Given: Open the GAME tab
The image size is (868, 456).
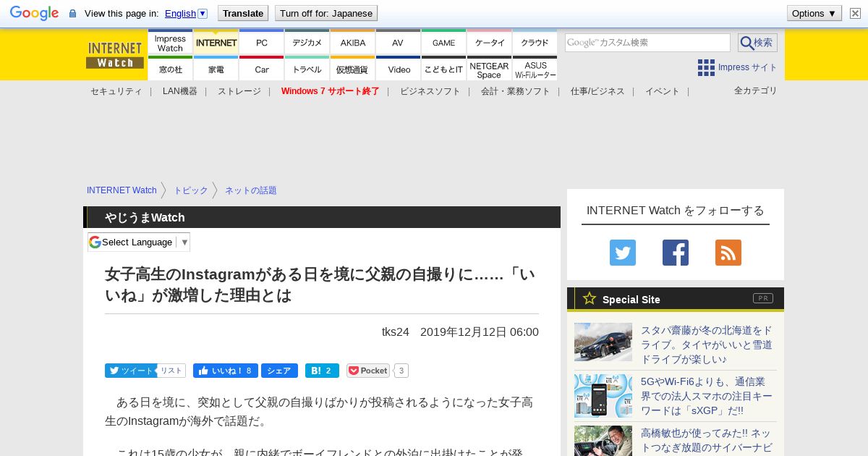Looking at the screenshot, I should (444, 43).
